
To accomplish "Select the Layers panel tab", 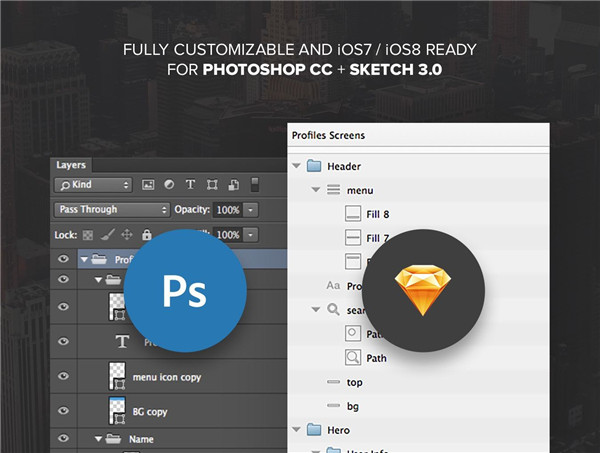I will [71, 165].
